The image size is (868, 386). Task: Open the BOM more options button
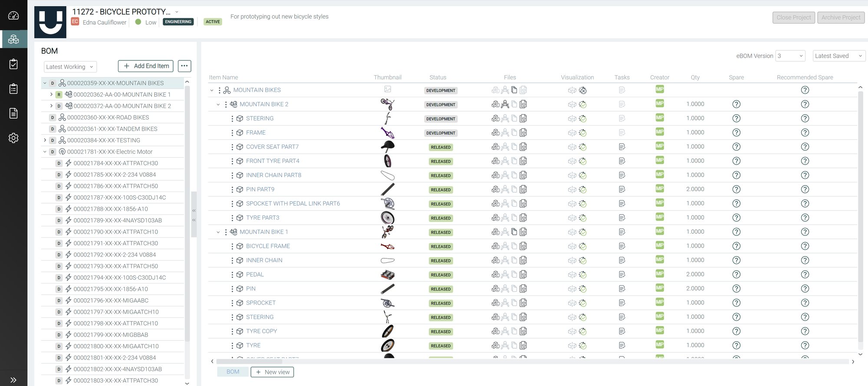coord(184,66)
